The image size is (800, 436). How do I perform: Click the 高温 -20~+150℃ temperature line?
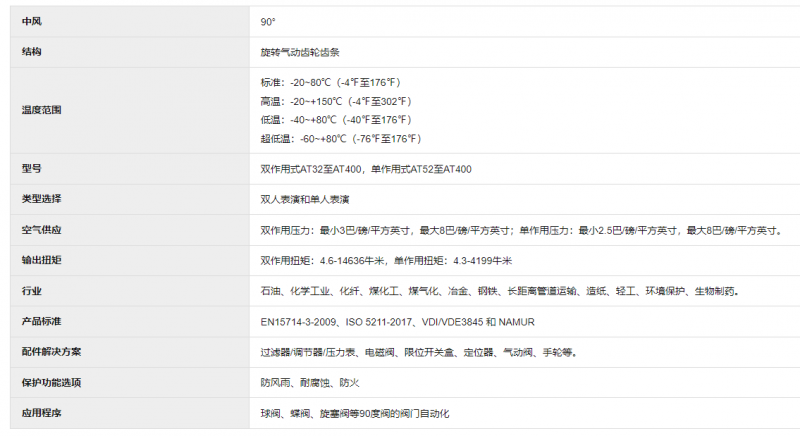tap(335, 101)
